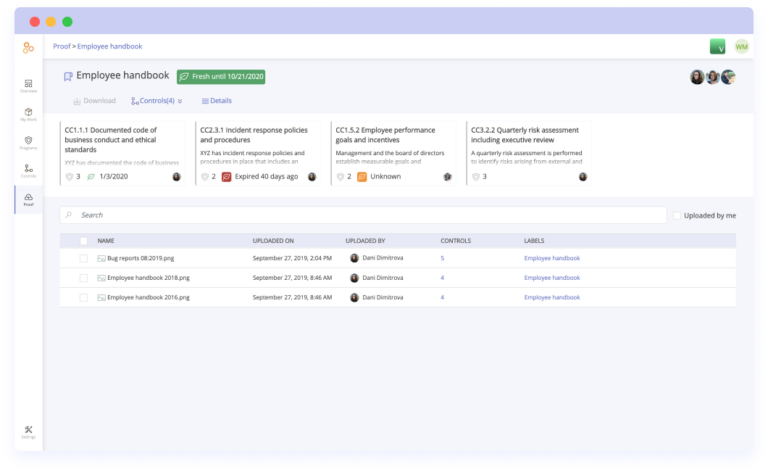Open the Details tab
768x472 pixels.
click(x=217, y=101)
